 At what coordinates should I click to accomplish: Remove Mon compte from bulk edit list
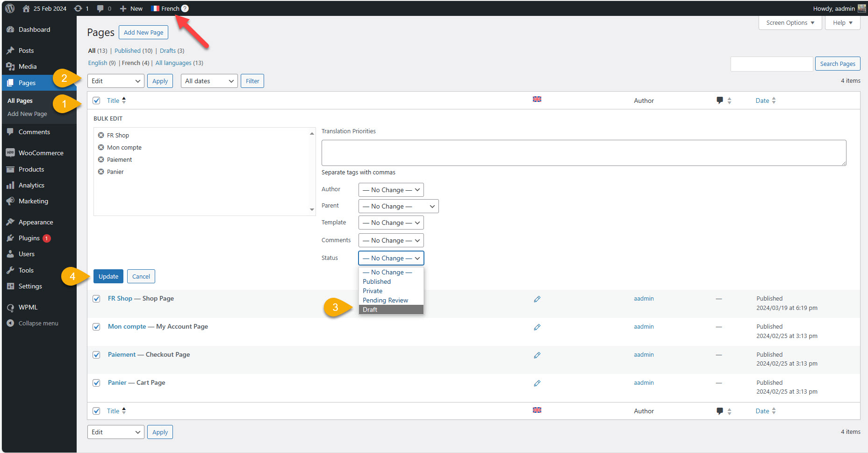[101, 147]
